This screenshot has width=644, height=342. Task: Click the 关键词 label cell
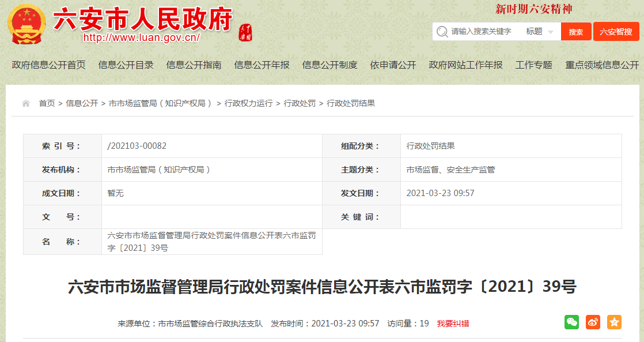click(x=361, y=217)
